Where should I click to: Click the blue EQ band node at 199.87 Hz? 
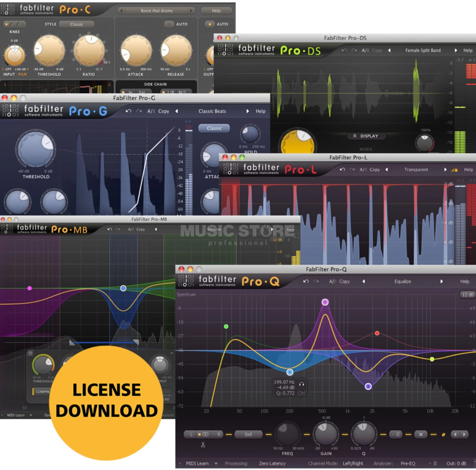290,372
